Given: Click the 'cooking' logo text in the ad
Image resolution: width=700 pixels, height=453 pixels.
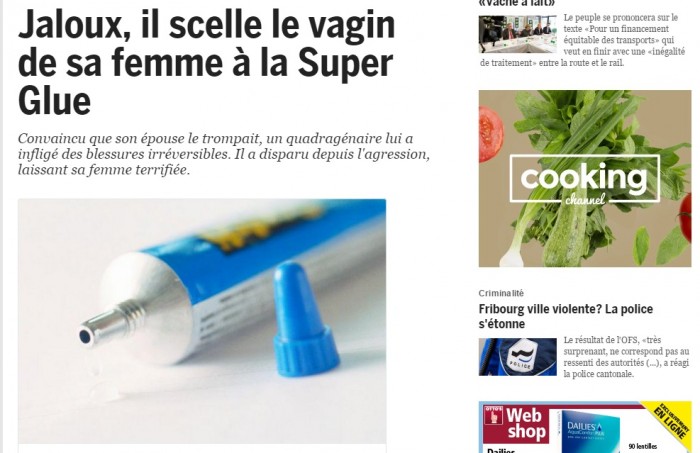Looking at the screenshot, I should coord(584,177).
